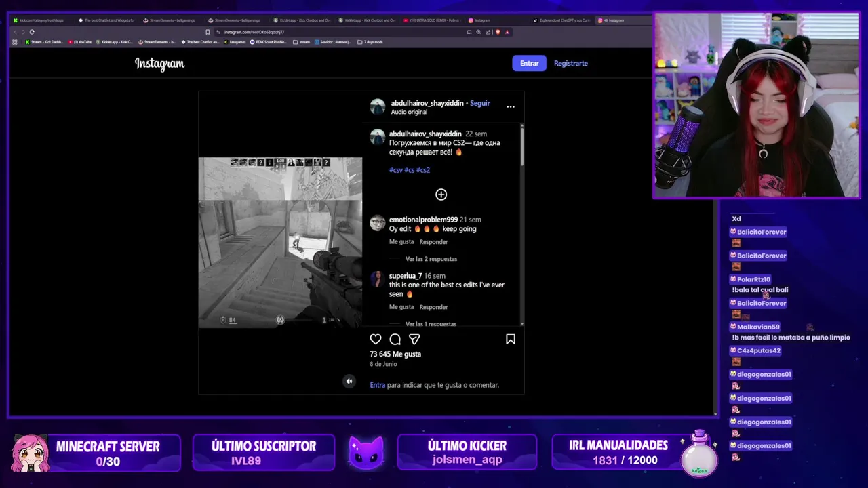Click the share icon in address bar
Viewport: 868px width, 488px height.
(488, 32)
